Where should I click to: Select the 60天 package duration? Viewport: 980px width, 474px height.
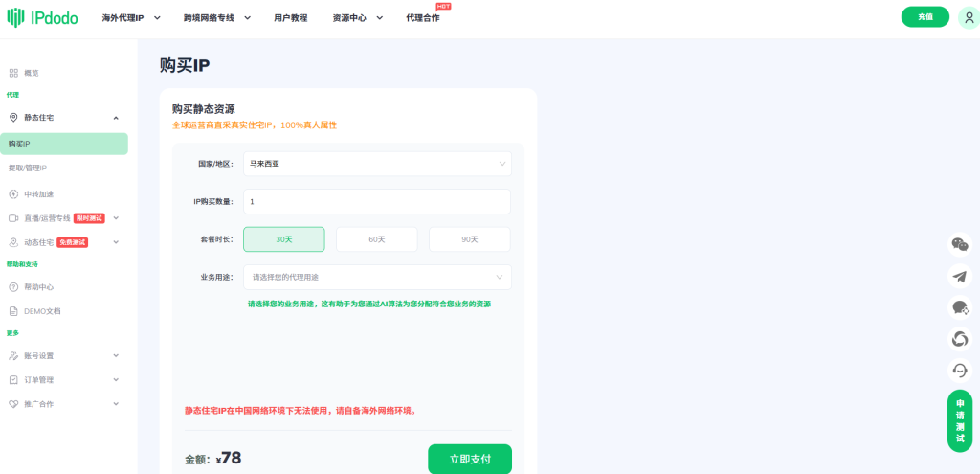click(376, 239)
